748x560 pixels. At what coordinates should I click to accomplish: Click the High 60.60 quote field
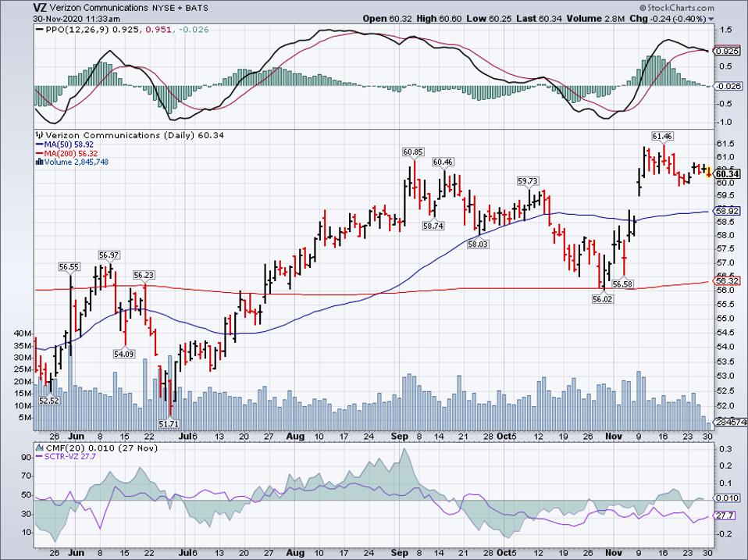click(439, 19)
